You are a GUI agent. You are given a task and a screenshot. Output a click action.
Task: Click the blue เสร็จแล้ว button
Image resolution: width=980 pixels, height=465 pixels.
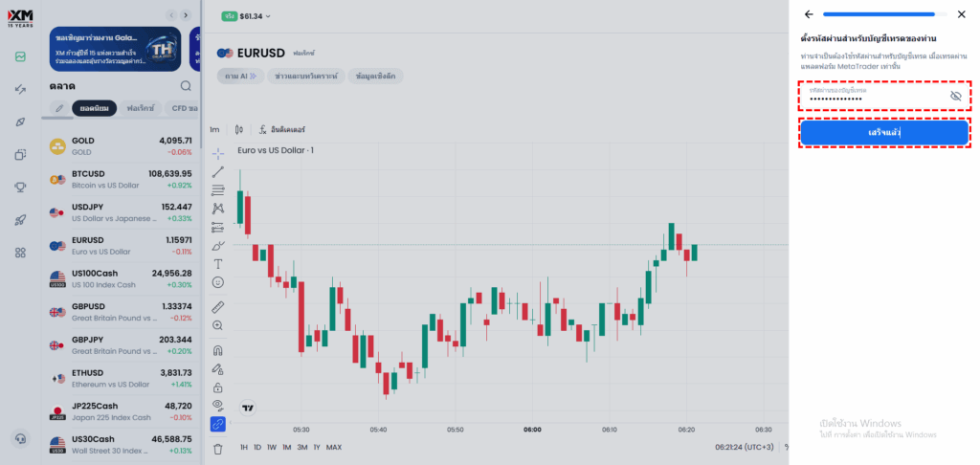pos(884,132)
